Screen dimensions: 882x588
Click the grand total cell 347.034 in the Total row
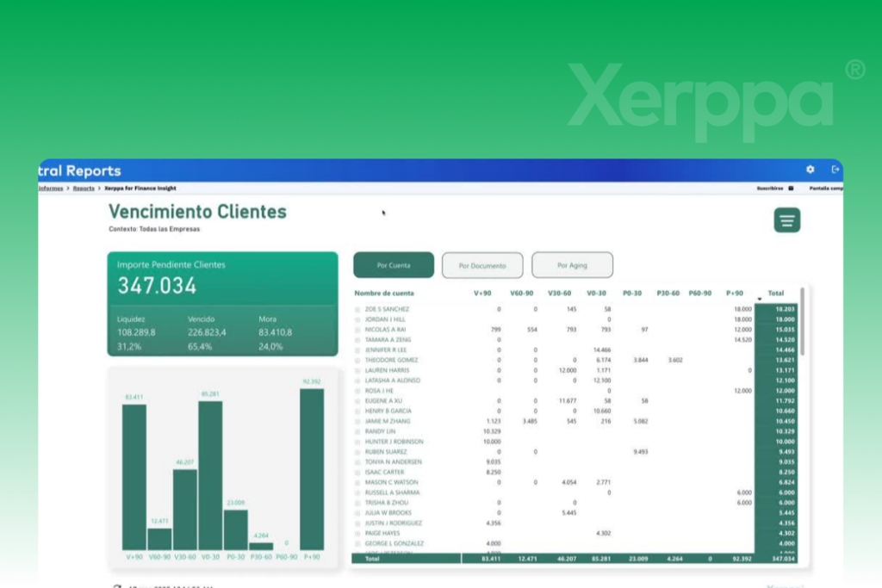pyautogui.click(x=784, y=559)
